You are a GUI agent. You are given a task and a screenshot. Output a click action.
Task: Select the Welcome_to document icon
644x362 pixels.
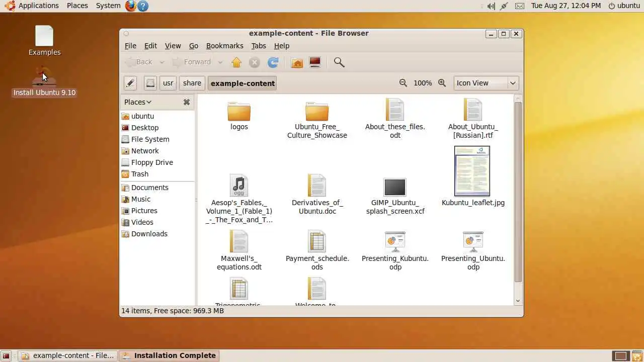click(x=317, y=289)
